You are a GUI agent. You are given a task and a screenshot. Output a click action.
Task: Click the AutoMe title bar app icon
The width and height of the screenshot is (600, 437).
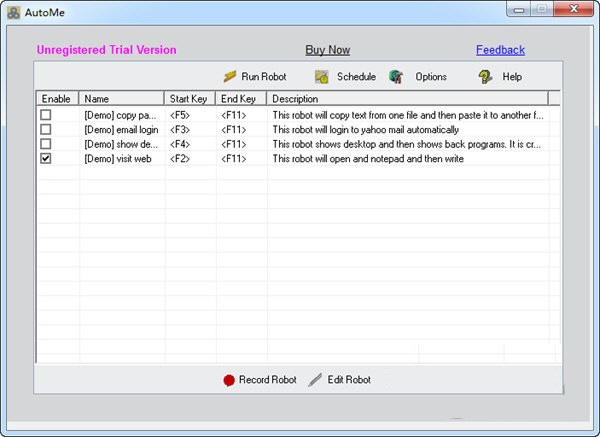pyautogui.click(x=13, y=12)
